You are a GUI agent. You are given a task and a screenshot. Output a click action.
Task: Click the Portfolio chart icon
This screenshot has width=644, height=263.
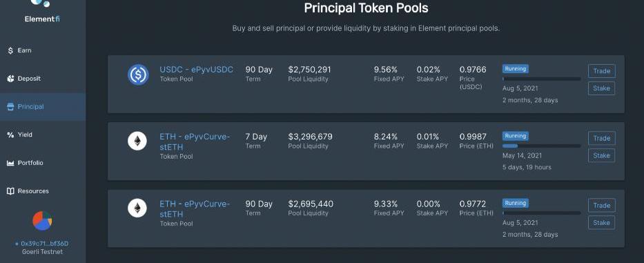[10, 163]
